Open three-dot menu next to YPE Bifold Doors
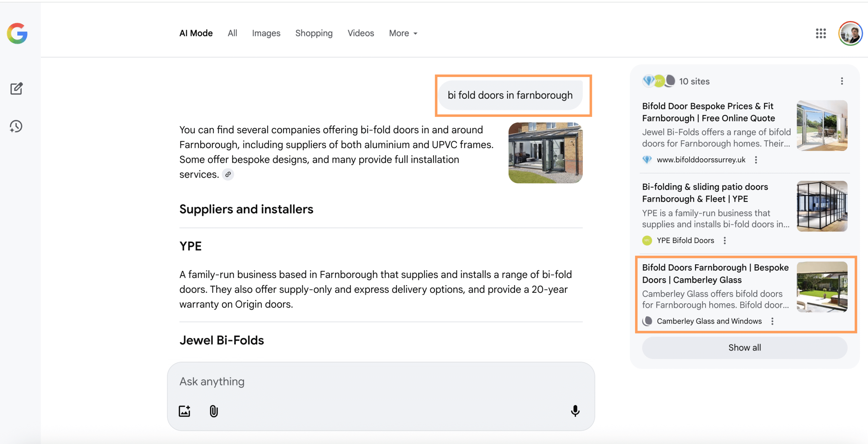 [x=725, y=240]
